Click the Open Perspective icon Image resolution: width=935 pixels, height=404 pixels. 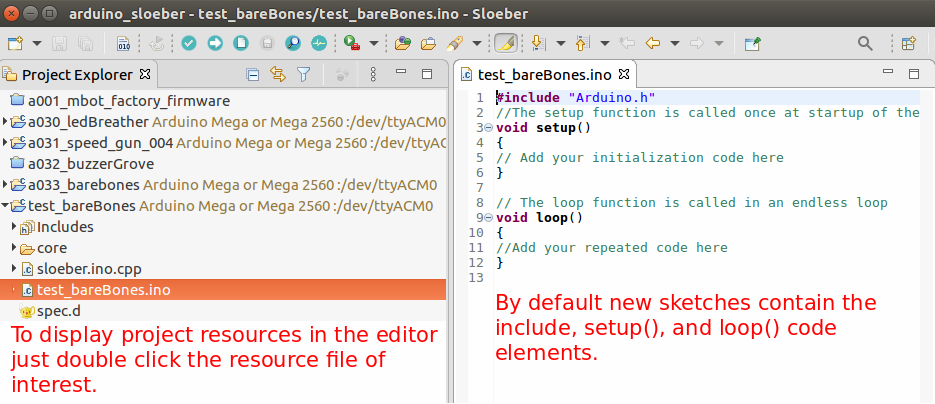coord(909,44)
